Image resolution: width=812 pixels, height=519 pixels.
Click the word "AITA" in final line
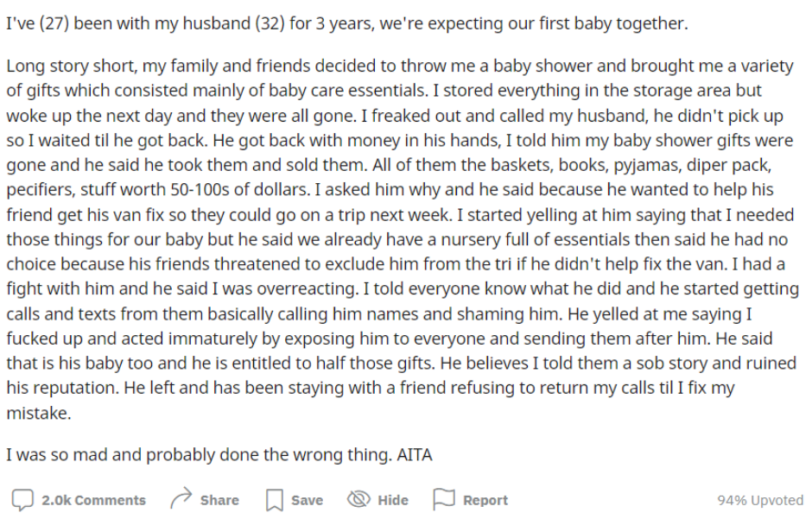coord(415,455)
